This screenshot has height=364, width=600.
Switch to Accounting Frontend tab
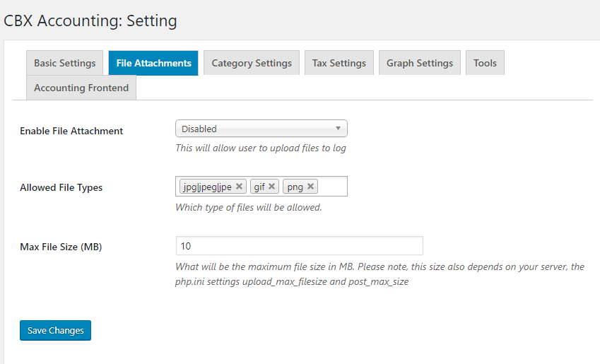[81, 88]
